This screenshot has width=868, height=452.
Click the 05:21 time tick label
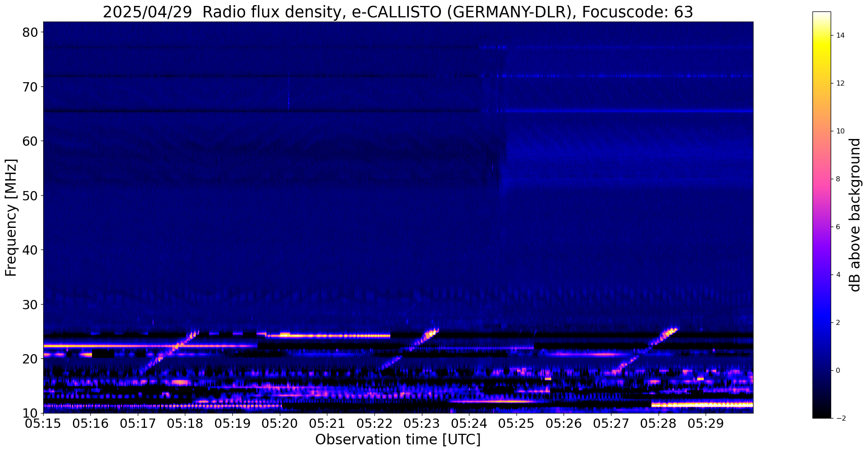(x=327, y=424)
